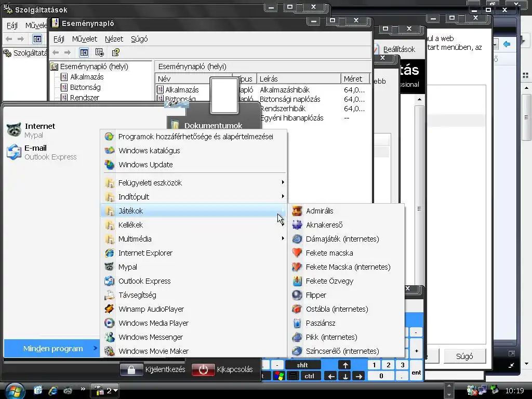The height and width of the screenshot is (399, 532).
Task: Click Méret column header
Action: point(355,79)
